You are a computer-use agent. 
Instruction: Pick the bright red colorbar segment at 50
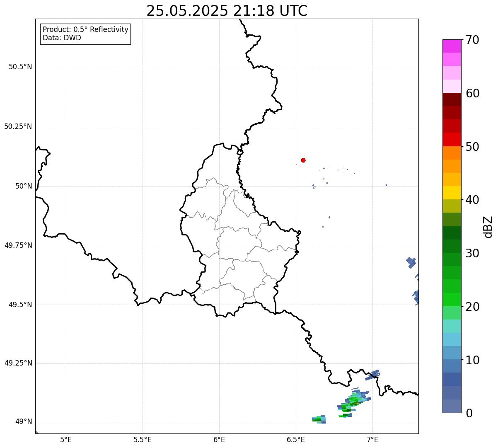coord(452,140)
